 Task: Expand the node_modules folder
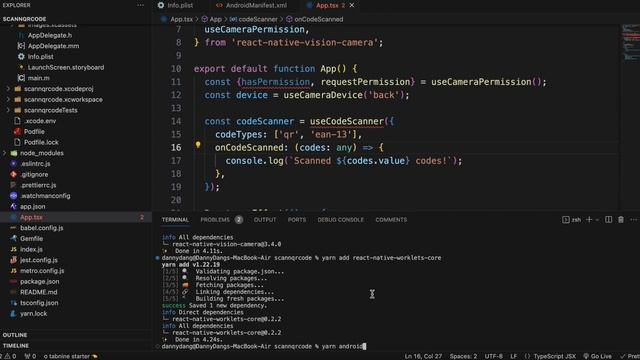coord(42,153)
